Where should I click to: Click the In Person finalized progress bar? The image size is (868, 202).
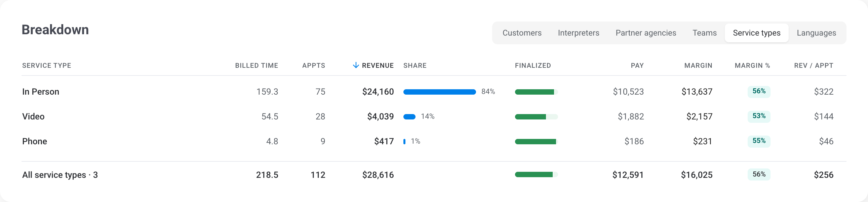536,92
